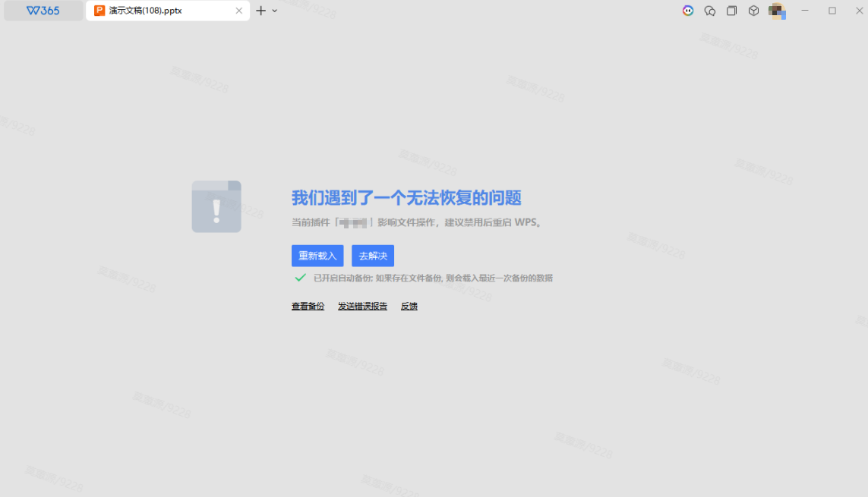Click the user avatar in title bar

tap(776, 11)
